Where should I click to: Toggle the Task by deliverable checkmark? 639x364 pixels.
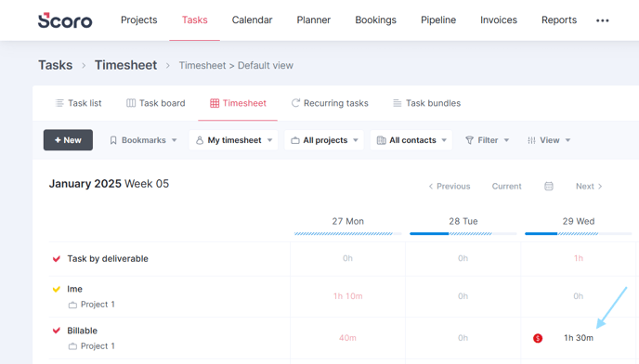click(x=57, y=259)
